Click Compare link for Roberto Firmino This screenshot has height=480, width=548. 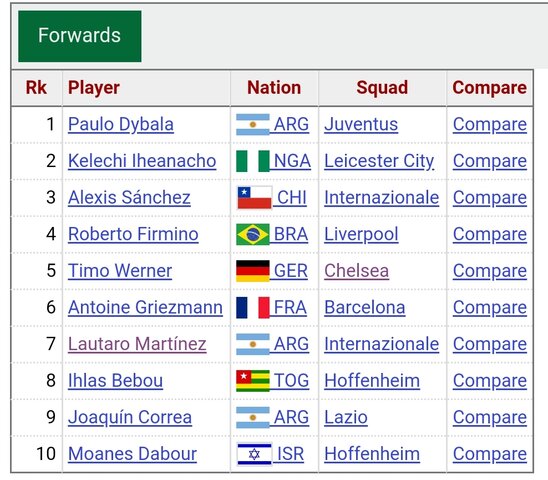click(490, 234)
